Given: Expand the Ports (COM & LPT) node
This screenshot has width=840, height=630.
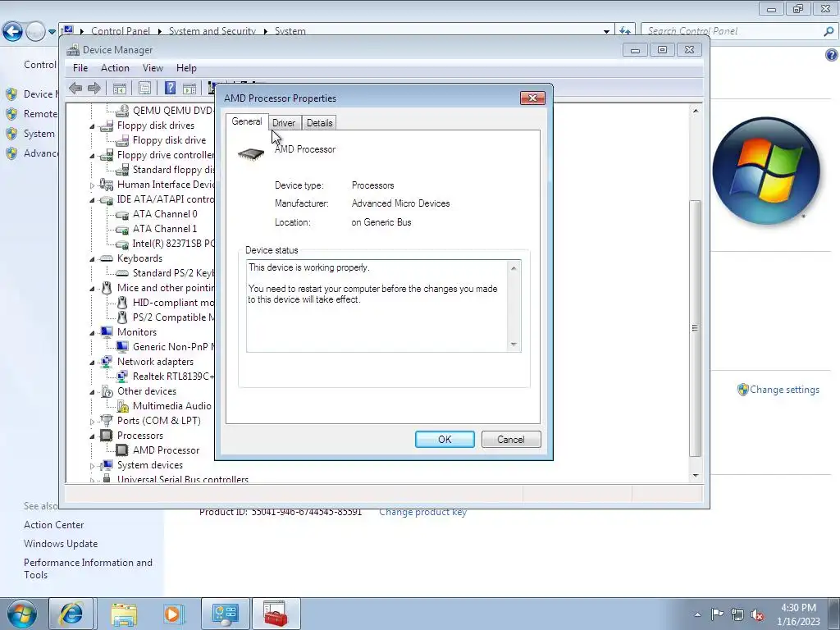Looking at the screenshot, I should coord(92,422).
